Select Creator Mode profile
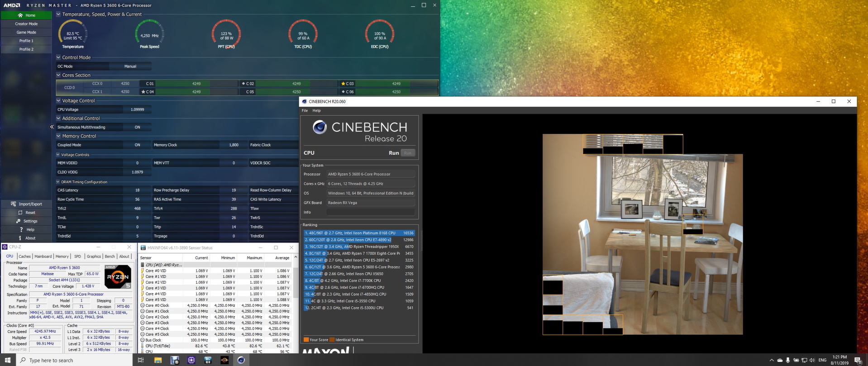 pyautogui.click(x=26, y=24)
